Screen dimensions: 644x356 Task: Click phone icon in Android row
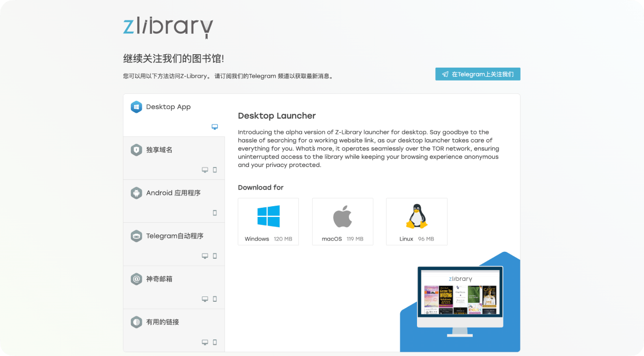pyautogui.click(x=215, y=213)
